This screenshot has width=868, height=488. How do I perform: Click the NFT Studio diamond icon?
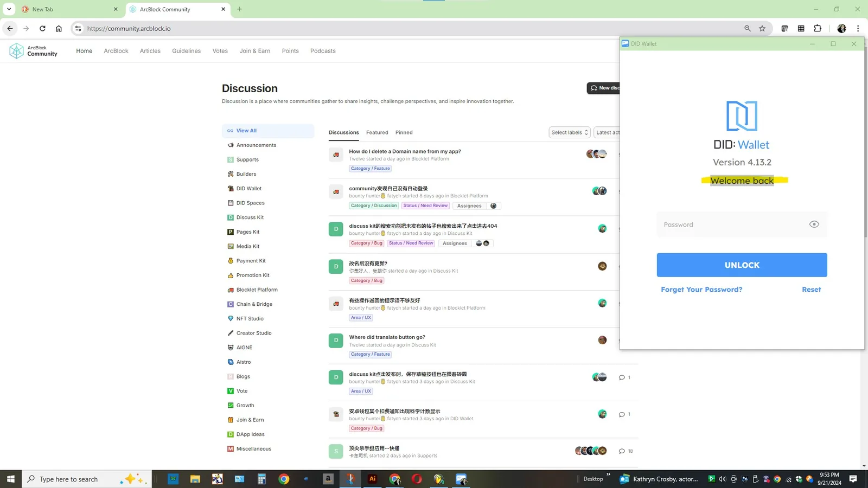pos(231,319)
